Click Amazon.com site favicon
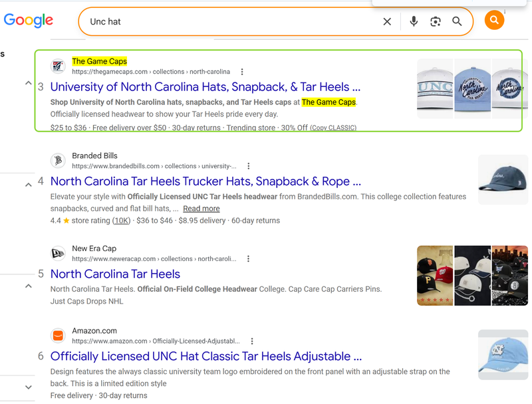Viewport: 532px width, 404px height. tap(58, 336)
